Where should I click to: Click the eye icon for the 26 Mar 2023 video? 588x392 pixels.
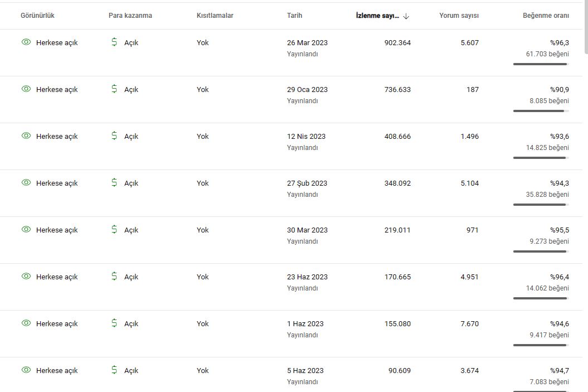(x=26, y=42)
